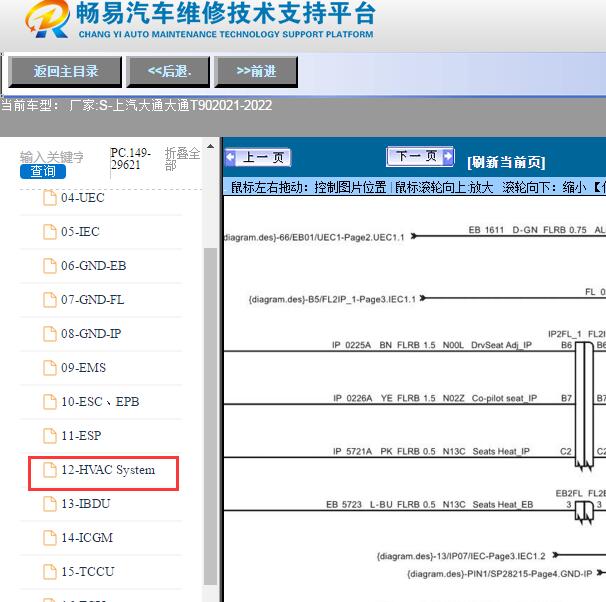Click the 返回主目录 button
The height and width of the screenshot is (602, 606).
65,71
